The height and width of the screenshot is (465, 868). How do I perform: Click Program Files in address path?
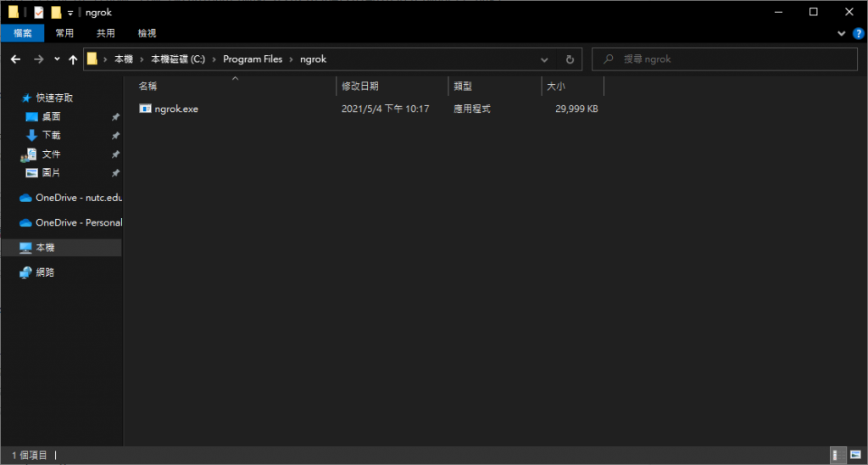253,59
